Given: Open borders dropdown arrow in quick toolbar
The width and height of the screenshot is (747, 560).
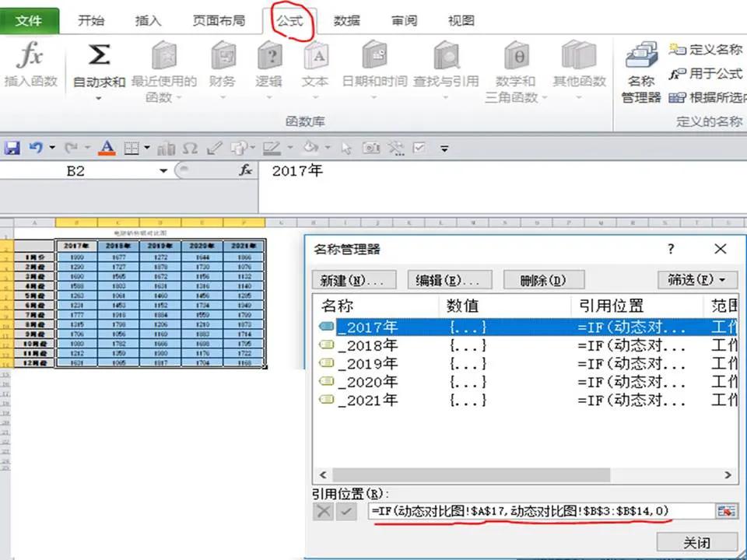Looking at the screenshot, I should coord(147,148).
